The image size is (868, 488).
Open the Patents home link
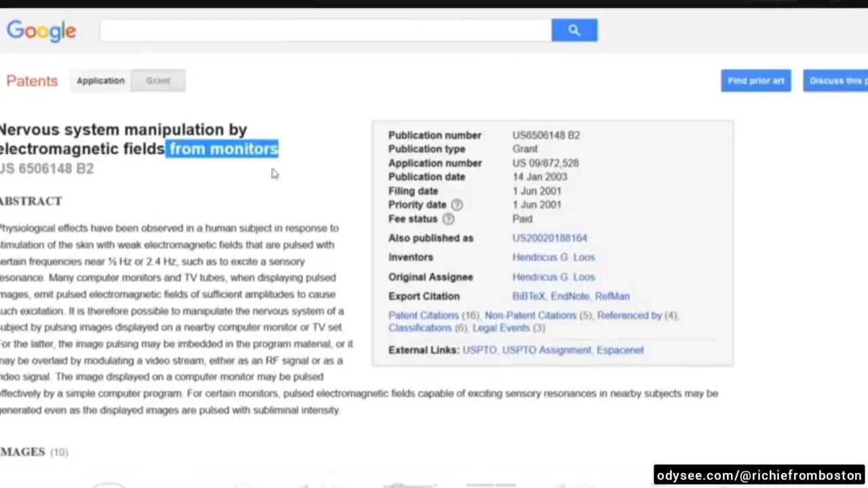[x=32, y=81]
